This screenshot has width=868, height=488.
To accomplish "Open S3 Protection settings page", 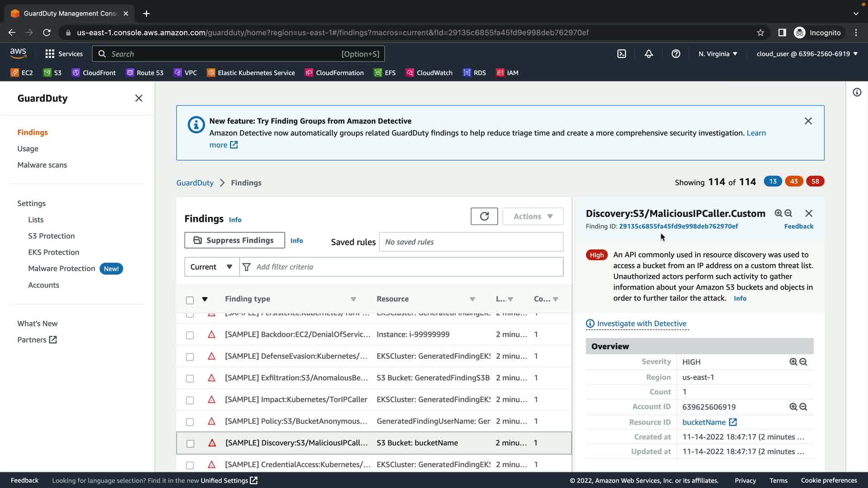I will (51, 236).
